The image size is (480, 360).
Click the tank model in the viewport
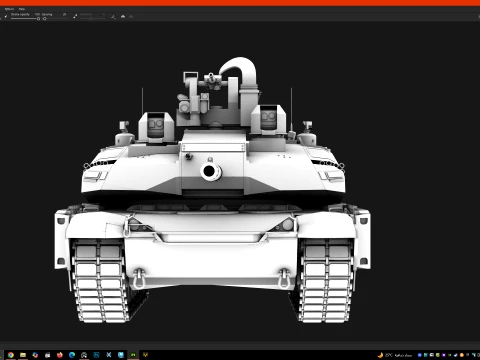[212, 190]
